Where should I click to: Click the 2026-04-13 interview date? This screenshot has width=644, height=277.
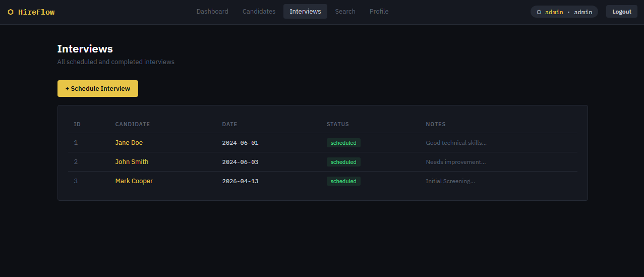tap(240, 181)
